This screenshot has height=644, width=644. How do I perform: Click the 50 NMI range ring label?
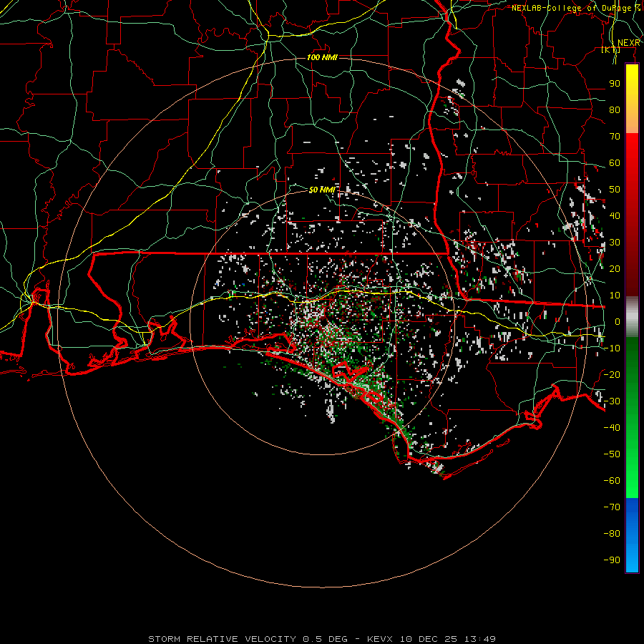click(322, 190)
